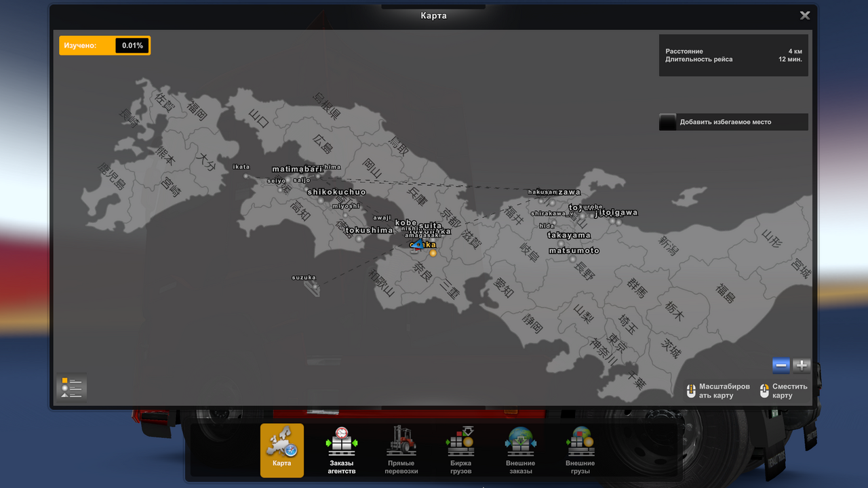Open the map legend icon
Image resolution: width=868 pixels, height=488 pixels.
click(x=71, y=388)
